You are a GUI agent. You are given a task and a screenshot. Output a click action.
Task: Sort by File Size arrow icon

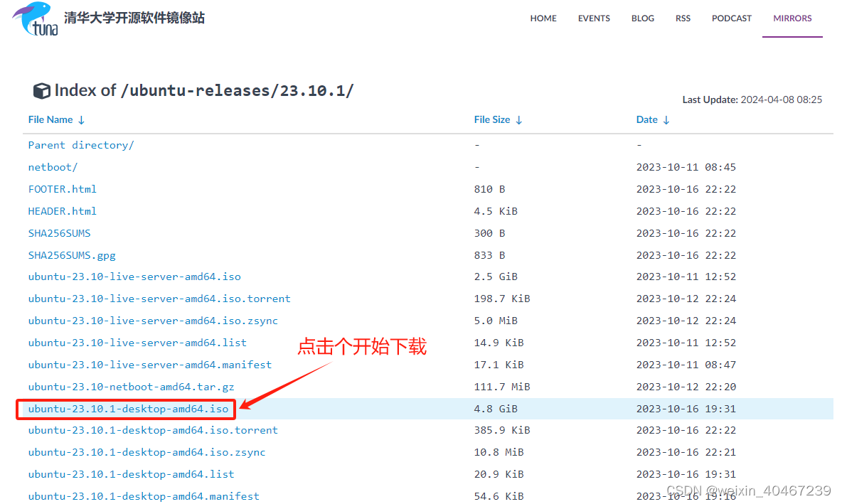click(518, 120)
